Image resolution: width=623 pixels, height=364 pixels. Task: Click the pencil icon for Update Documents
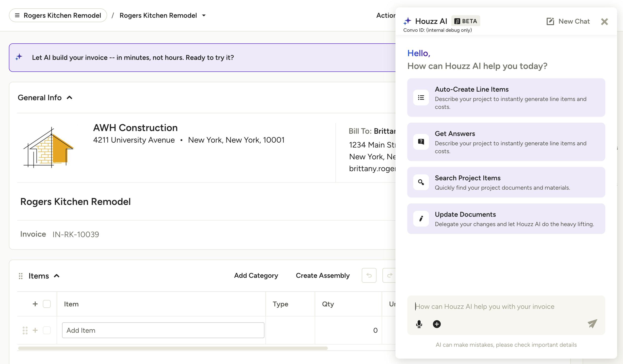click(421, 219)
